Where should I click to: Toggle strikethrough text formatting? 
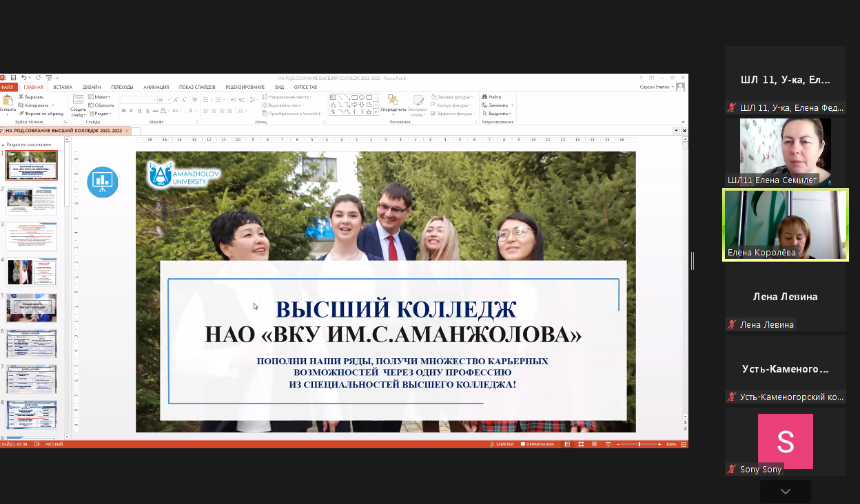[155, 111]
